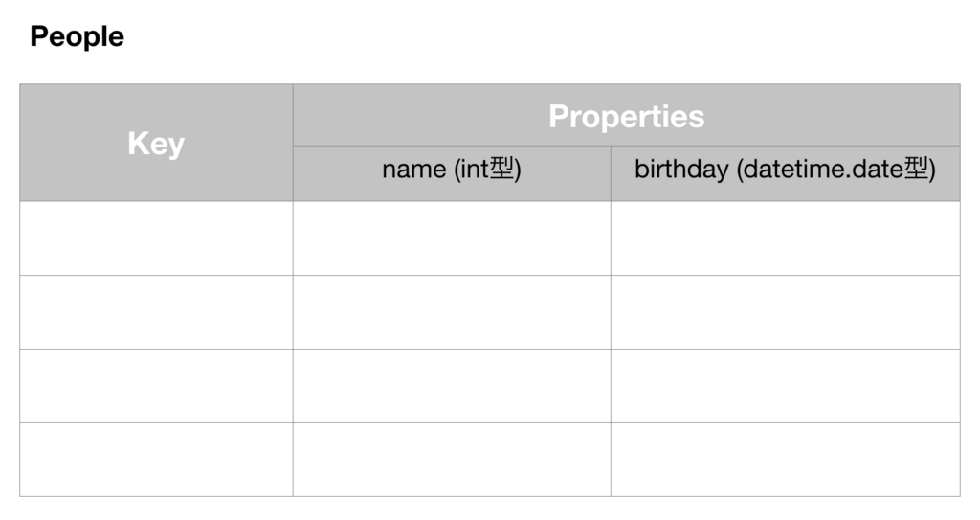Select third row cell under Key
The image size is (980, 520).
click(x=156, y=386)
